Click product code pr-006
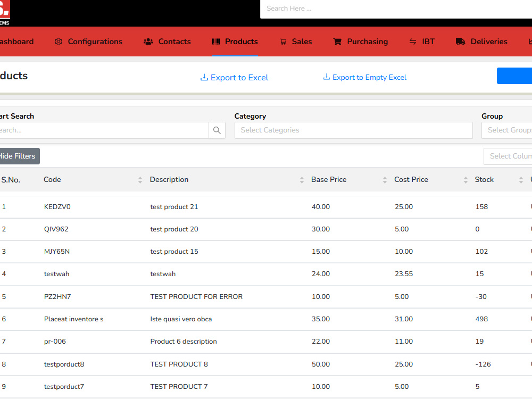The height and width of the screenshot is (399, 532). 55,342
